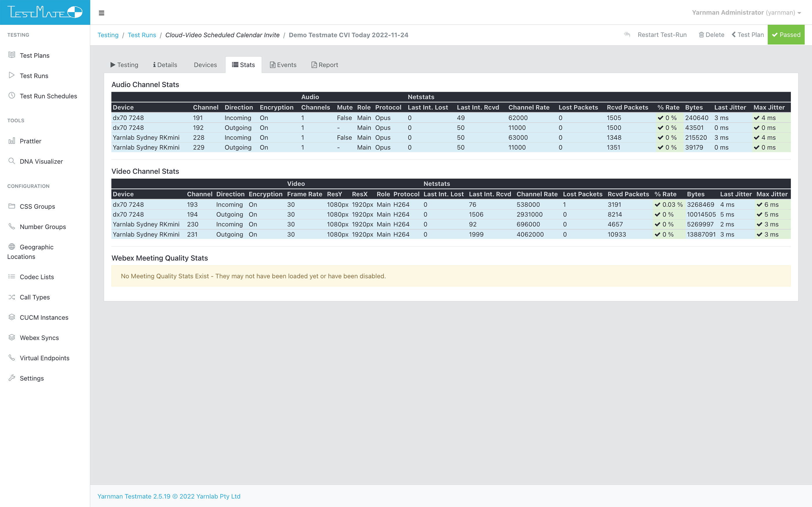Open the Devices tab
This screenshot has width=812, height=507.
point(205,64)
